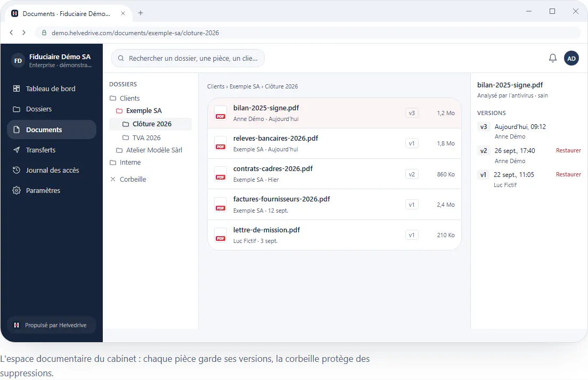Select file lettre-de-mission.pdf
Viewport: 588px width, 380px height.
point(334,235)
